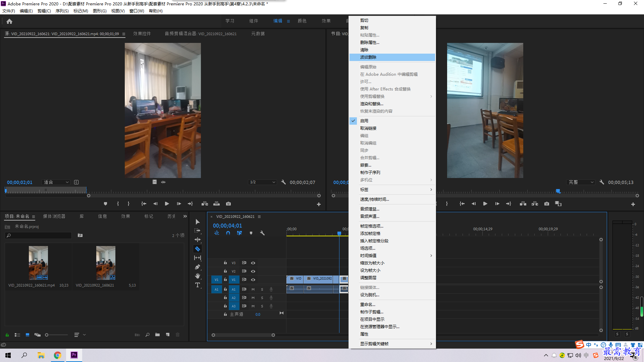The height and width of the screenshot is (362, 644).
Task: Click New Item icon in project panel
Action: click(168, 335)
